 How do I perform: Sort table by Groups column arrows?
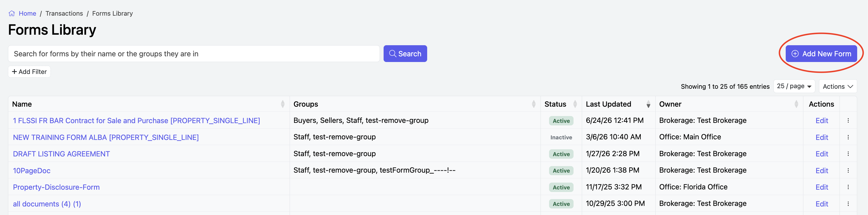(x=534, y=104)
